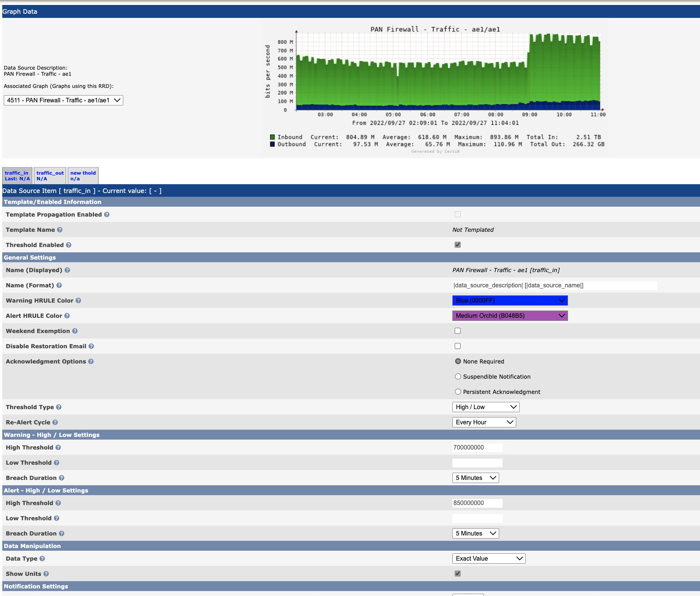Open help icon beside Alert HRULE Color
Viewport: 700px width, 596px height.
pos(67,316)
